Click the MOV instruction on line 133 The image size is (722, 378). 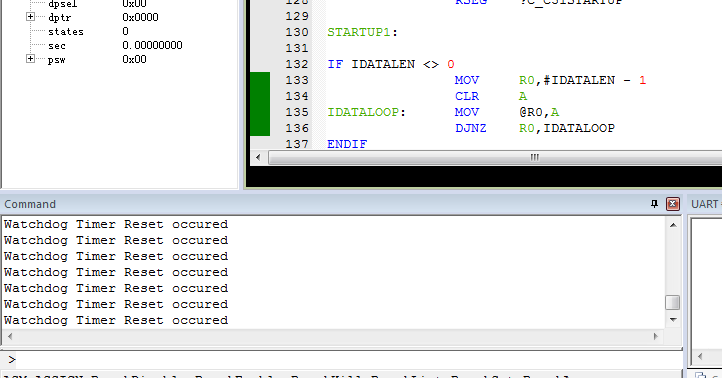[x=467, y=80]
